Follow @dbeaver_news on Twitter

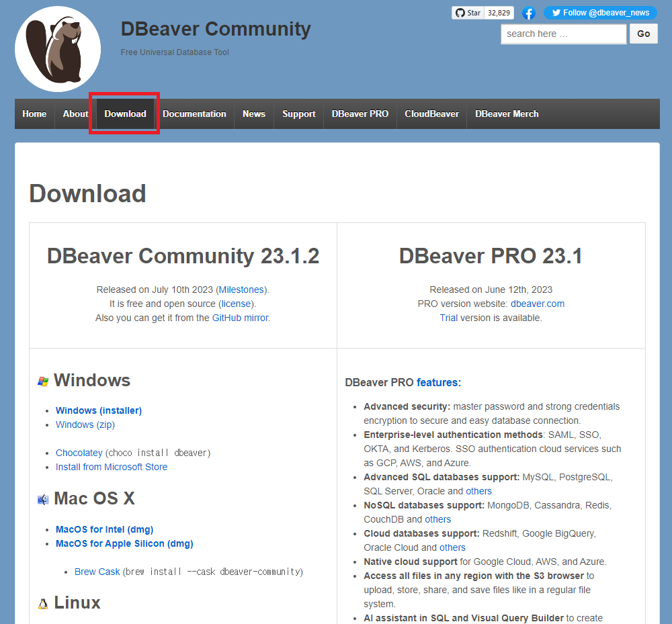pyautogui.click(x=600, y=13)
